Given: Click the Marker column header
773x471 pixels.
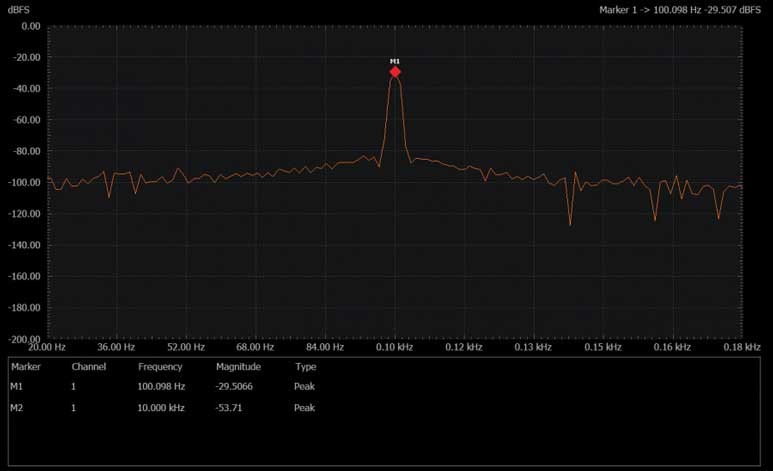Looking at the screenshot, I should coord(24,367).
